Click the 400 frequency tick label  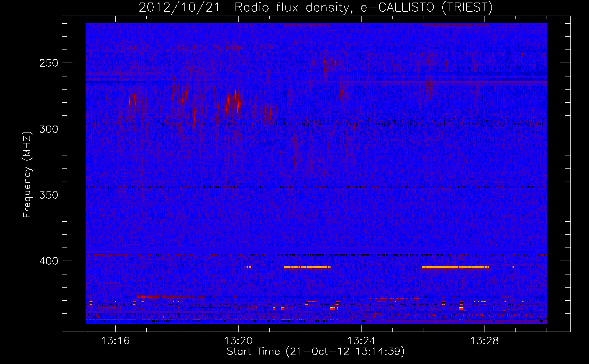[48, 261]
